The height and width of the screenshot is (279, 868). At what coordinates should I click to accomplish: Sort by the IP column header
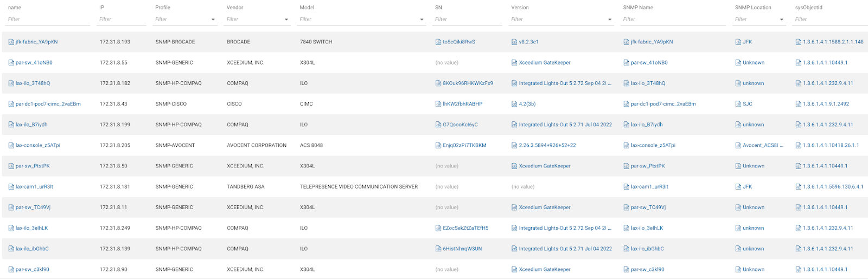click(102, 8)
